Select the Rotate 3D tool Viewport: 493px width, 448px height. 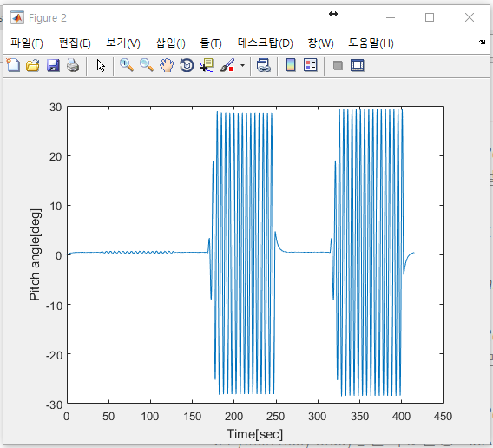[x=187, y=65]
